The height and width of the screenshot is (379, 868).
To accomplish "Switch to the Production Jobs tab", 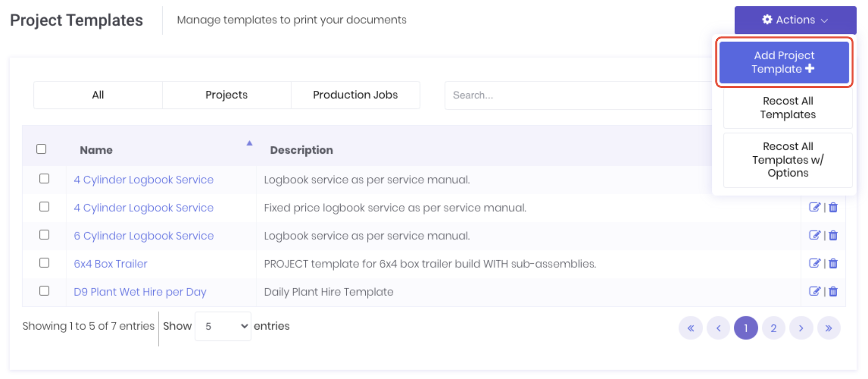I will click(355, 95).
